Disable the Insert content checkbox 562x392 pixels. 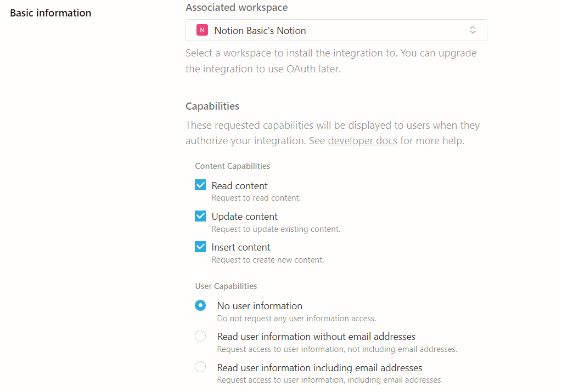[200, 247]
